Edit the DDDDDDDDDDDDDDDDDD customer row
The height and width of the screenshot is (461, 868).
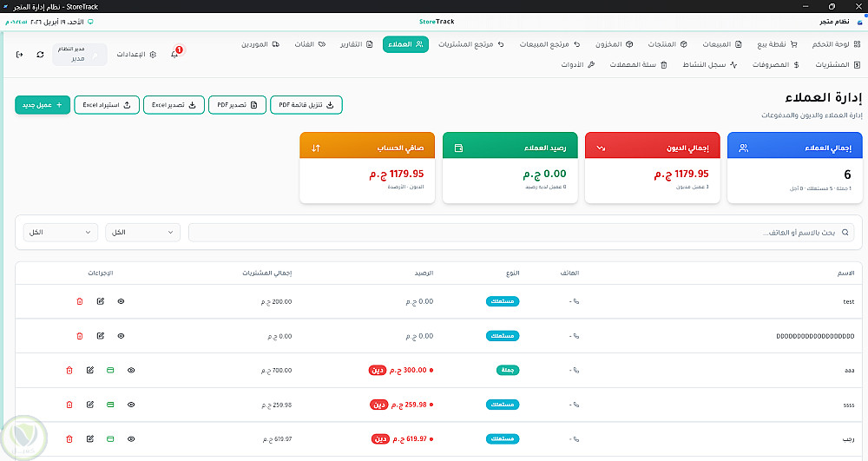click(100, 336)
